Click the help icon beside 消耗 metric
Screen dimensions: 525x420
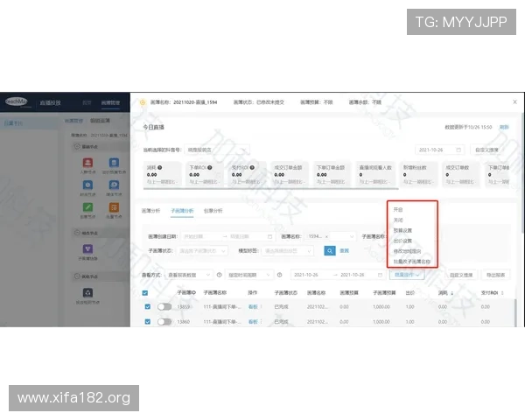tap(160, 167)
